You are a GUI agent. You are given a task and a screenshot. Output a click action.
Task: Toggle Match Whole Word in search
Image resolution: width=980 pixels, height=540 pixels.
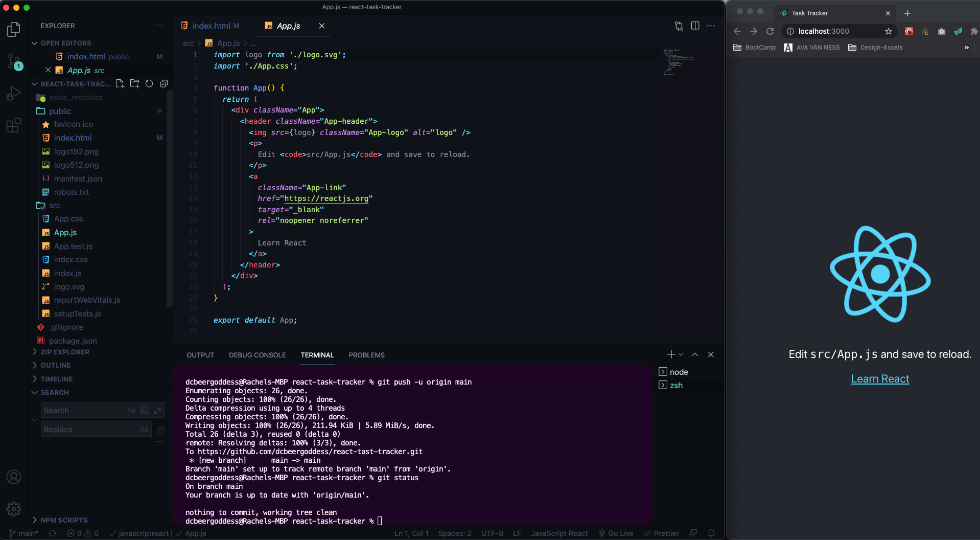coord(145,410)
